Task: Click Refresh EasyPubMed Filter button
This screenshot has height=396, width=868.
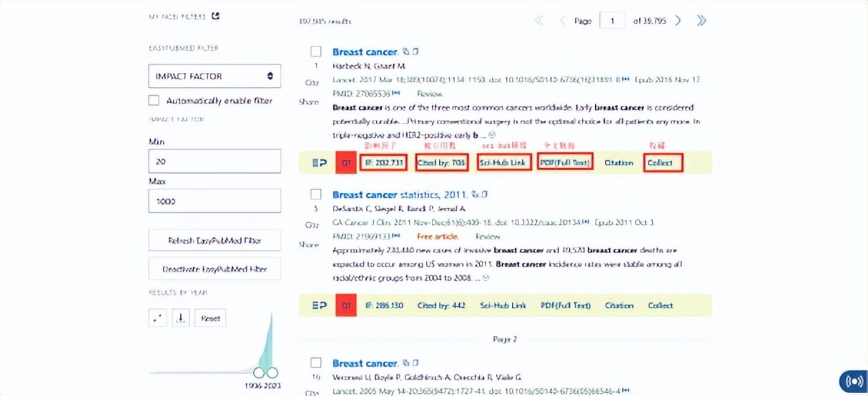Action: point(214,241)
